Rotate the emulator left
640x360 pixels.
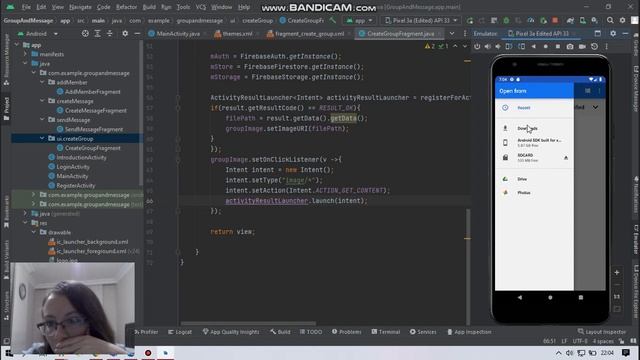click(x=509, y=47)
